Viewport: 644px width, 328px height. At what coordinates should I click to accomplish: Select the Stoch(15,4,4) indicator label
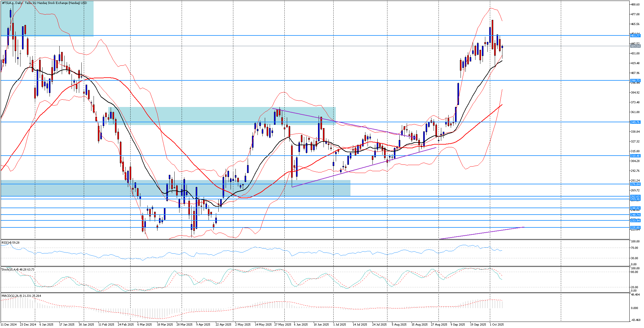[18, 270]
